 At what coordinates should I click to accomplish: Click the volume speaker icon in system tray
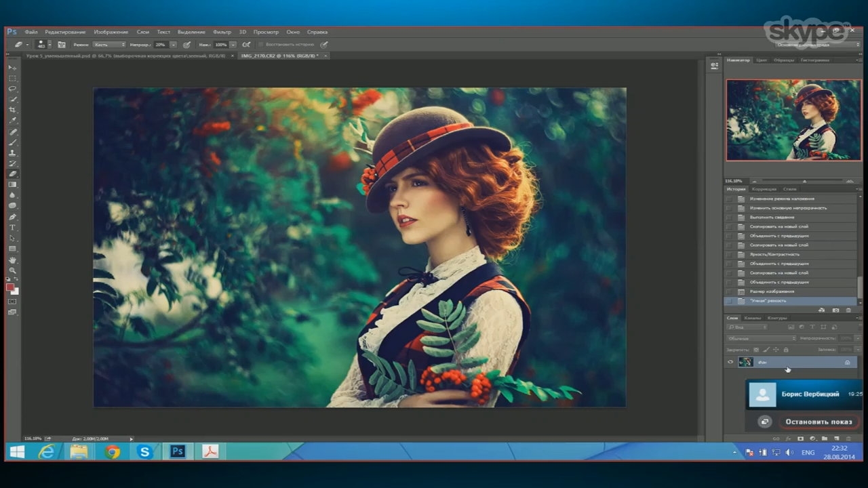coord(789,452)
